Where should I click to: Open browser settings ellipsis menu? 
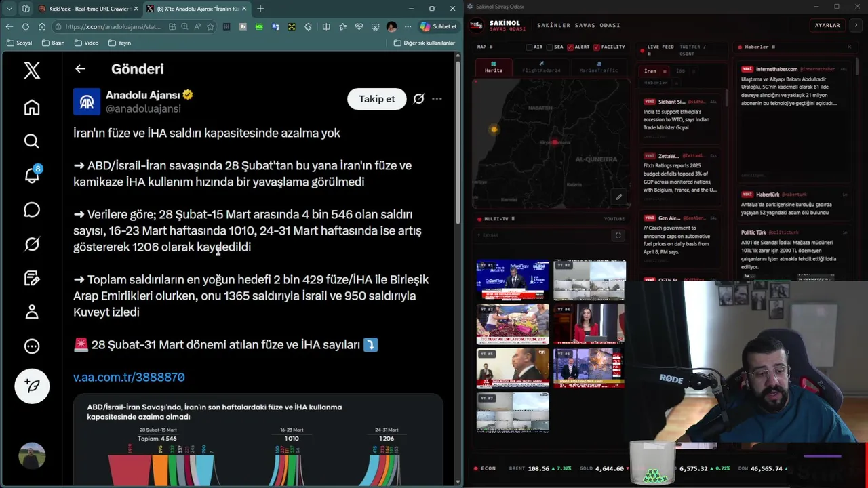408,26
